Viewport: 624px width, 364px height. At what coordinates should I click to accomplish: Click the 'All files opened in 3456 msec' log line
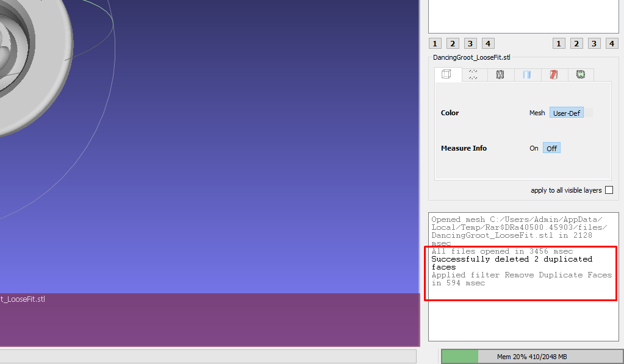(x=502, y=251)
